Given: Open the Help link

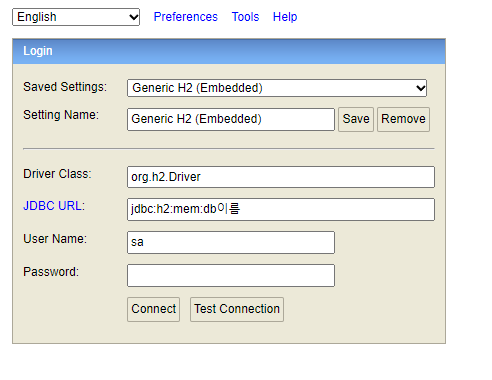Looking at the screenshot, I should pyautogui.click(x=285, y=17).
